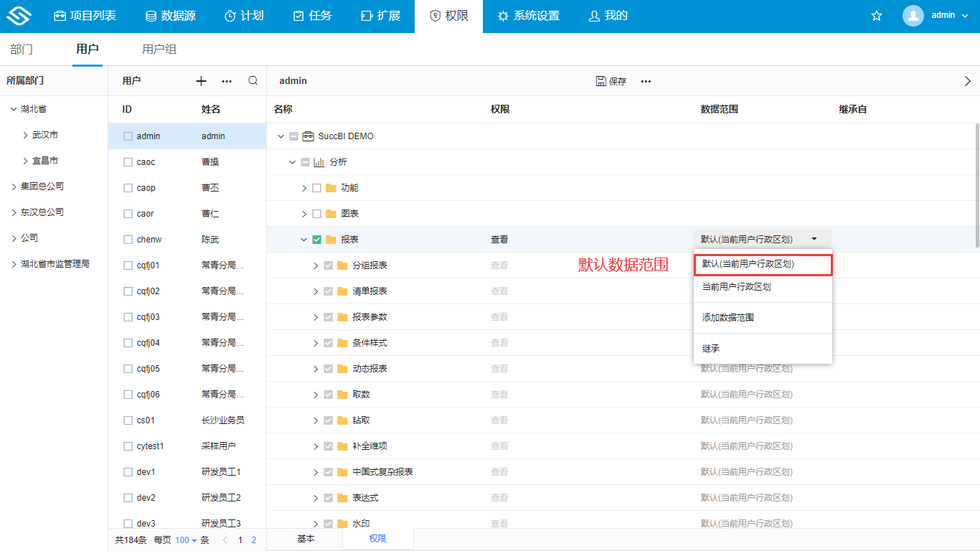The image size is (980, 551).
Task: Check the 功能 folder checkbox
Action: pos(316,187)
